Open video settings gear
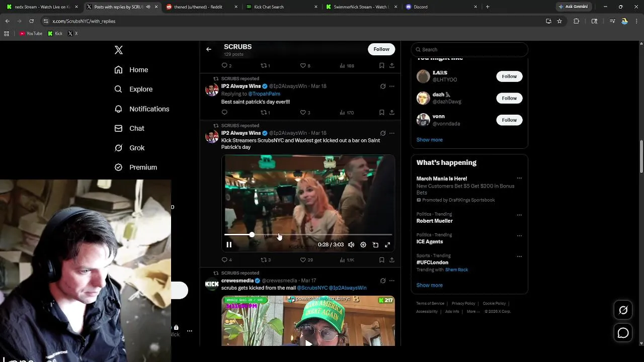This screenshot has width=644, height=362. point(363,245)
